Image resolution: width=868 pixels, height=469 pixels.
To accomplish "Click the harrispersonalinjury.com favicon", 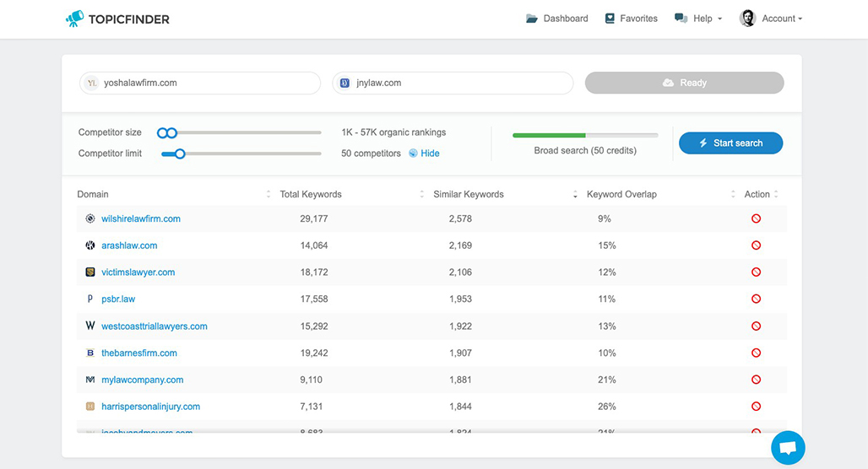I will tap(90, 406).
